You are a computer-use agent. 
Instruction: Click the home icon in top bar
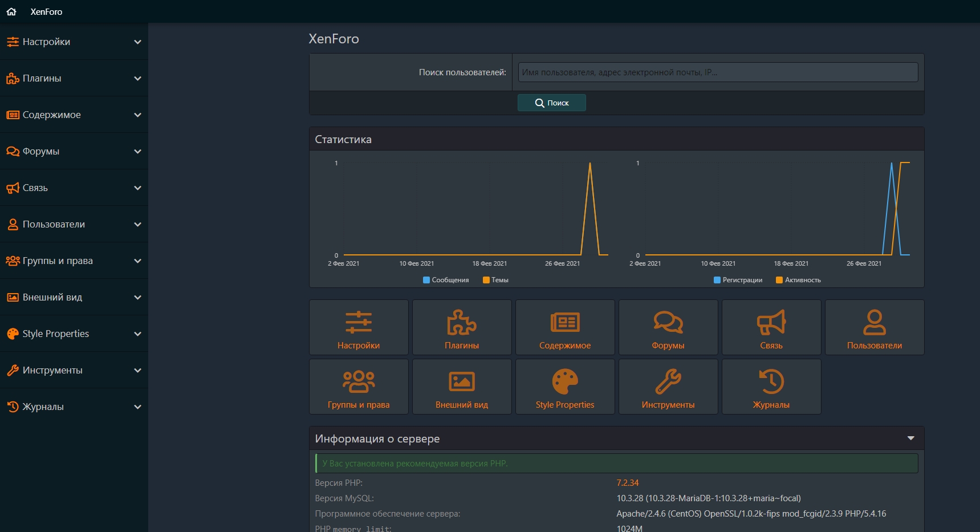pos(11,11)
